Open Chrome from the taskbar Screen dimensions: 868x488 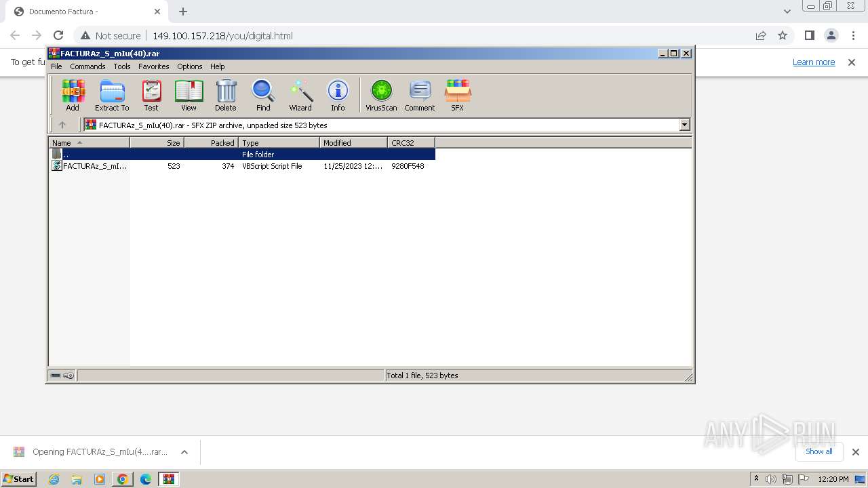click(x=123, y=479)
